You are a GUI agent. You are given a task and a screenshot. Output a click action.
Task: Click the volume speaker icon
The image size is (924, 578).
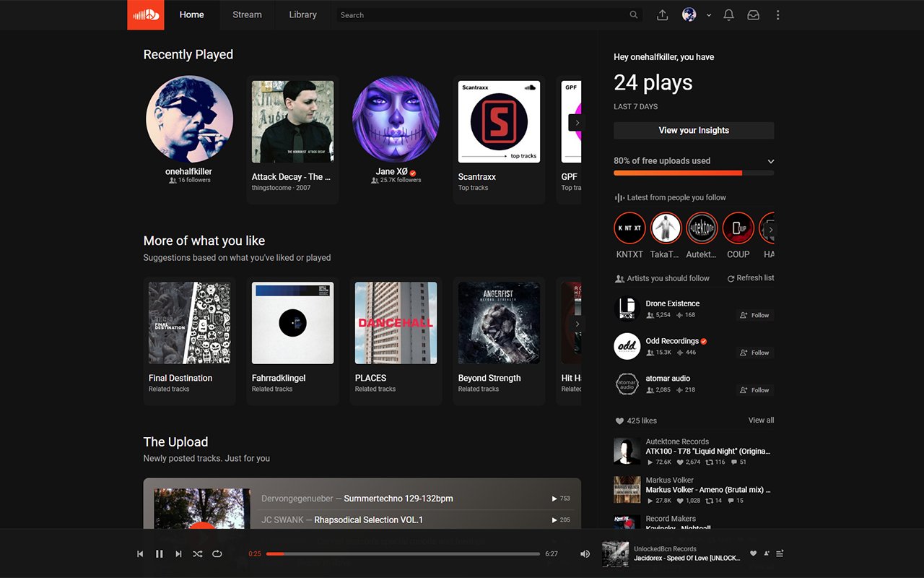585,554
